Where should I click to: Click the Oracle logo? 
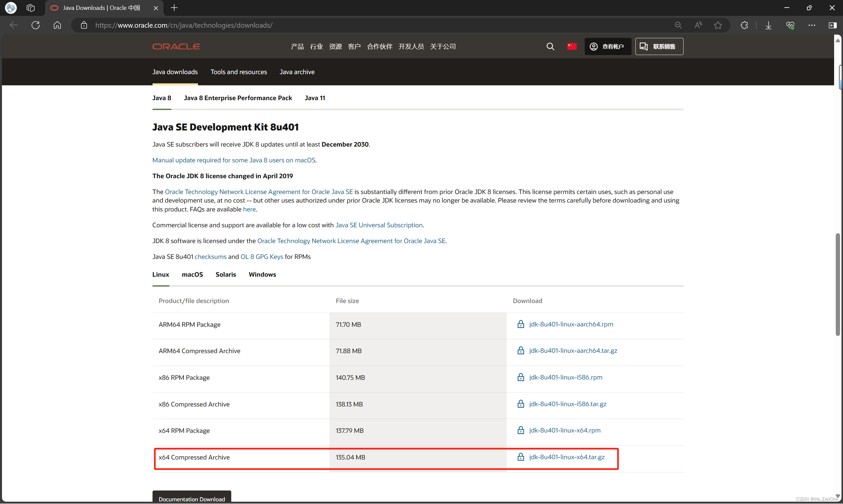pos(176,46)
